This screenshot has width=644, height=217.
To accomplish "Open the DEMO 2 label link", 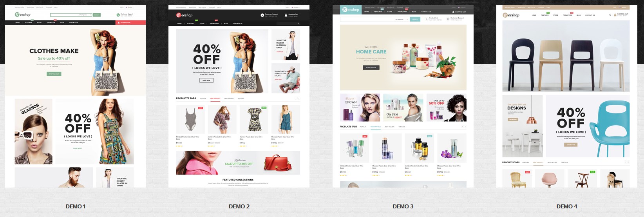I will [x=239, y=206].
